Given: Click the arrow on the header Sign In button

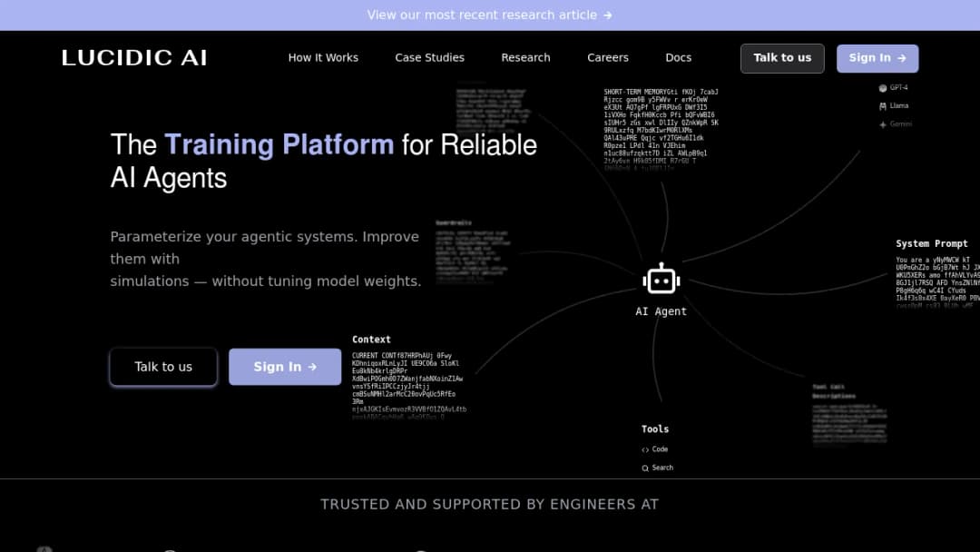Looking at the screenshot, I should [901, 58].
